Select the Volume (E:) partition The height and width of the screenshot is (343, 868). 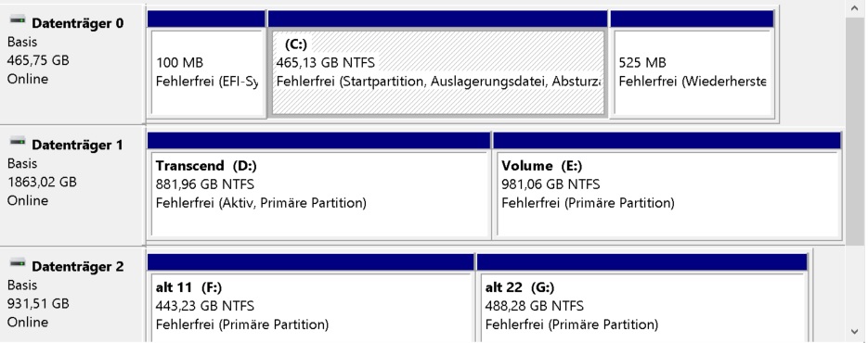[x=668, y=194]
